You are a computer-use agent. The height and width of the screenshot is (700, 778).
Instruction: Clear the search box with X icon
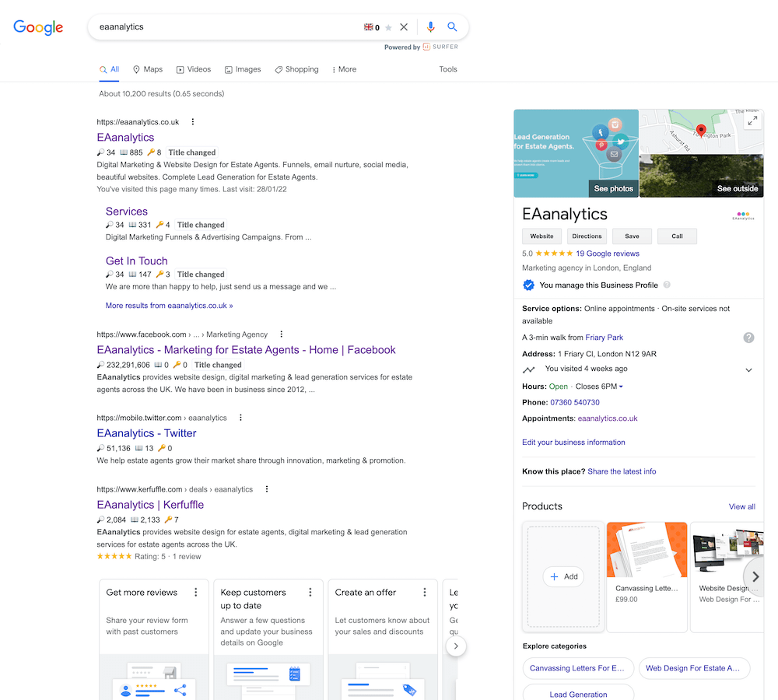click(404, 26)
